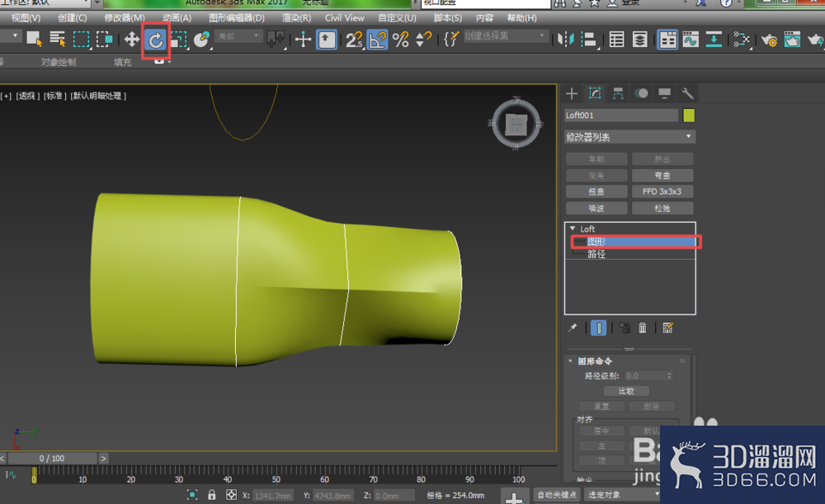Activate the Select and Scale tool
This screenshot has height=504, width=825.
coord(179,40)
